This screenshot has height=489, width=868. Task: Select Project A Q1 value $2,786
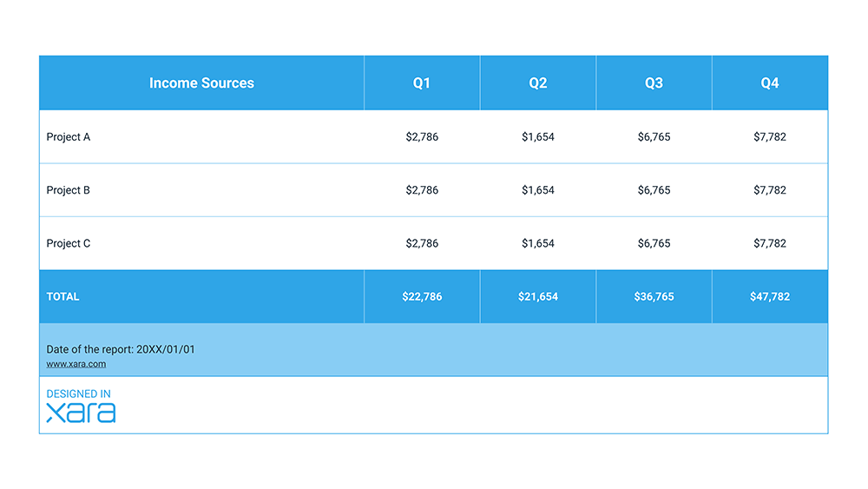pyautogui.click(x=422, y=137)
